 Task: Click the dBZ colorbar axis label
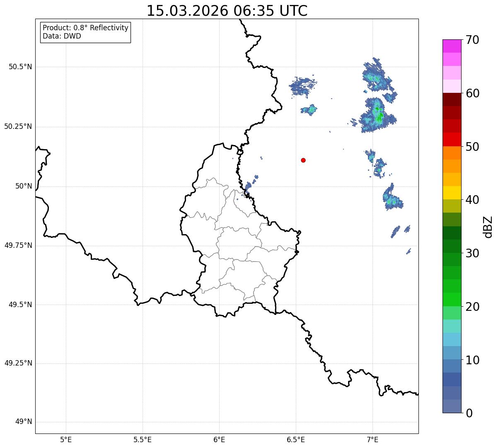[488, 226]
